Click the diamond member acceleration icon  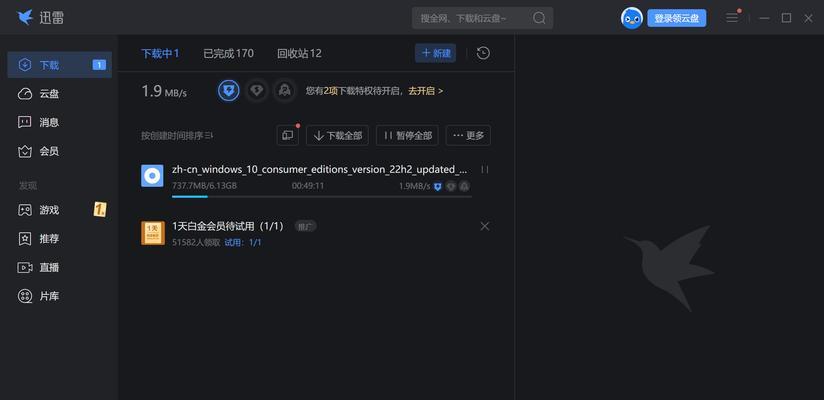coord(256,91)
